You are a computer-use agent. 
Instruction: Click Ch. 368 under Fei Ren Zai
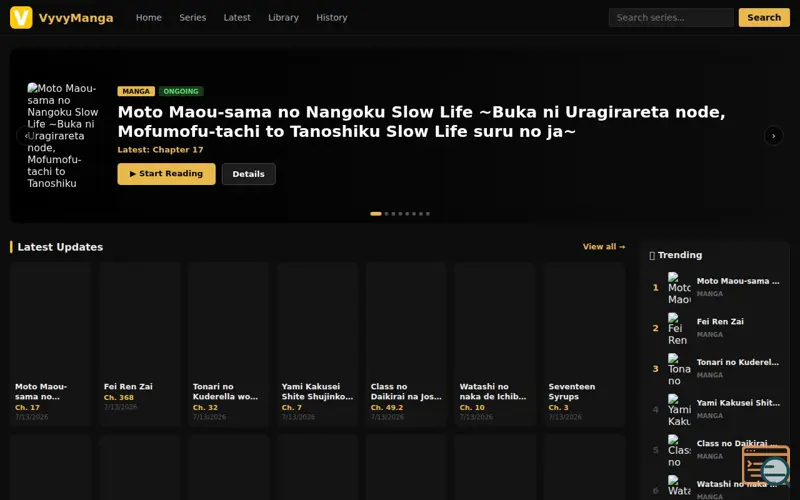pos(118,397)
